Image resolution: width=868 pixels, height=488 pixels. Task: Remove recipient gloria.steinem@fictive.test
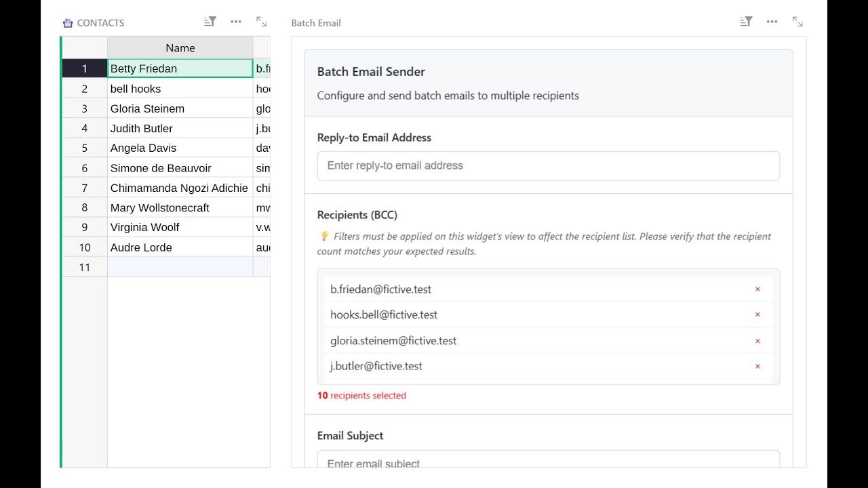pyautogui.click(x=757, y=341)
